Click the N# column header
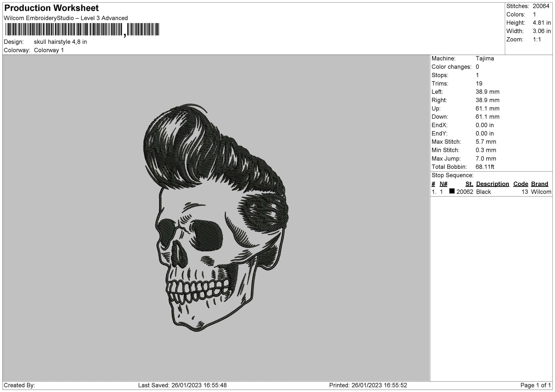The height and width of the screenshot is (392, 555). [x=443, y=184]
